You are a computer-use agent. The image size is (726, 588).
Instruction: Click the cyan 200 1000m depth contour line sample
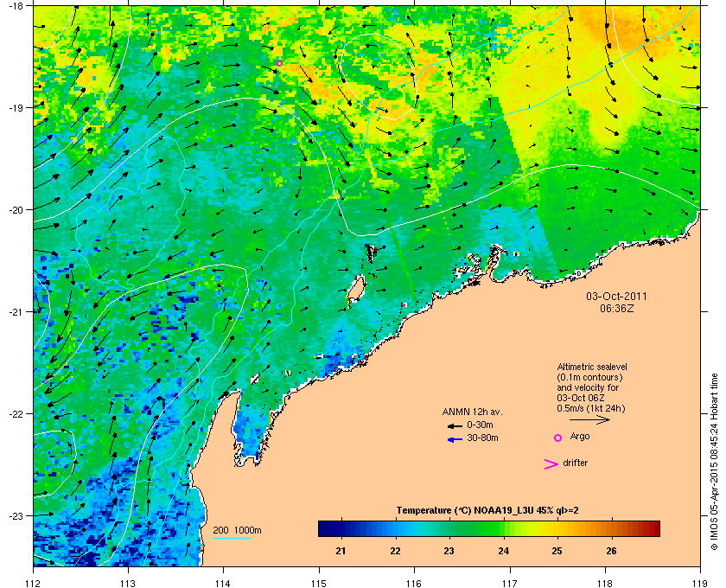[232, 538]
